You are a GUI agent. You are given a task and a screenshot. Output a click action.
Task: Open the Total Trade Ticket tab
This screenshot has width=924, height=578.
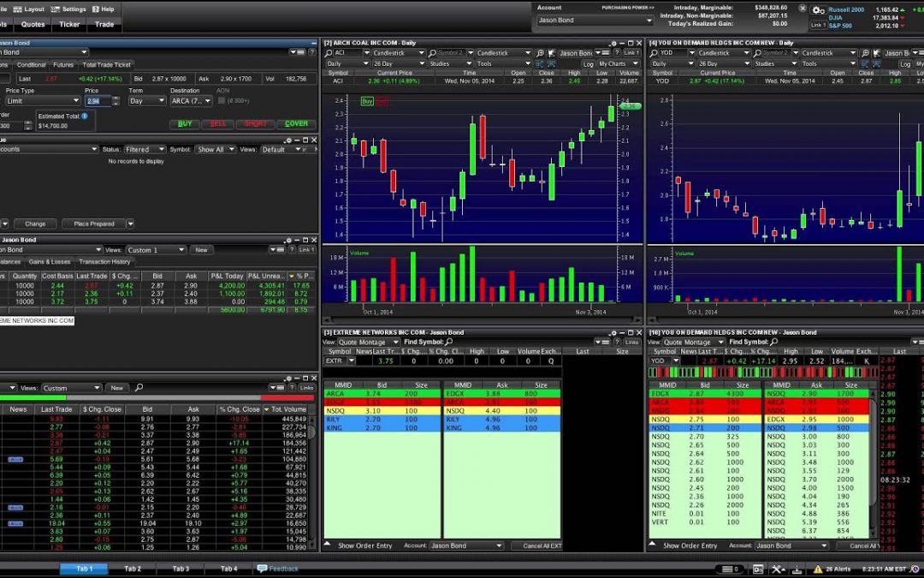[107, 65]
